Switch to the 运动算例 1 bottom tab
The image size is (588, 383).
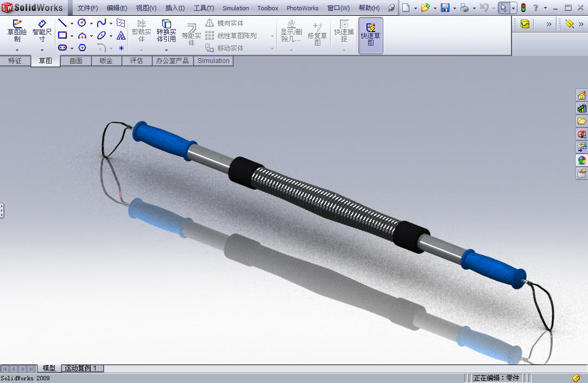pos(82,368)
